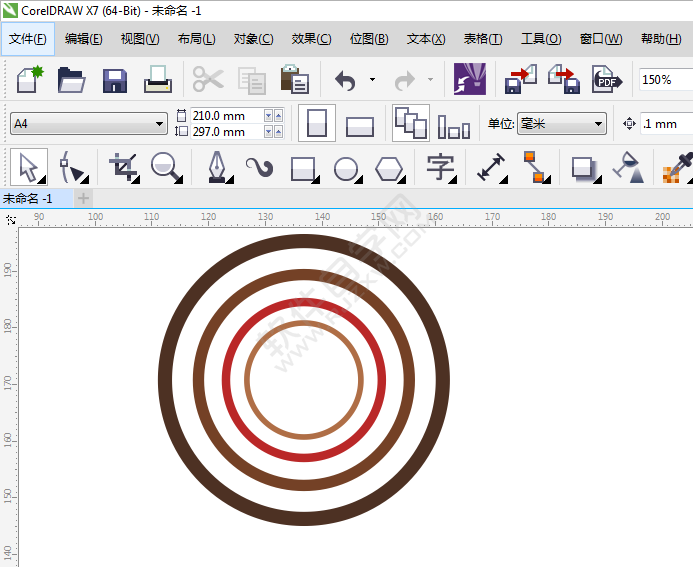The width and height of the screenshot is (693, 567).
Task: Select the Color Eyedropper tool
Action: click(x=677, y=167)
